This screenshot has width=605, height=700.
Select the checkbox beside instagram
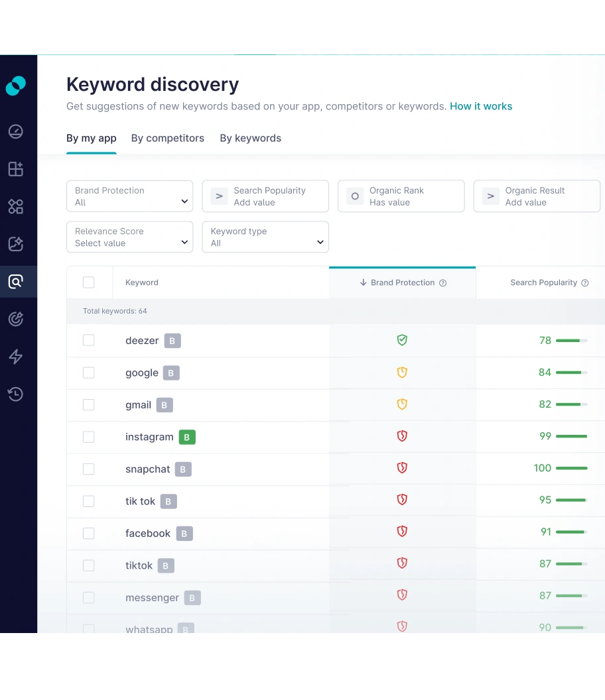coord(89,437)
